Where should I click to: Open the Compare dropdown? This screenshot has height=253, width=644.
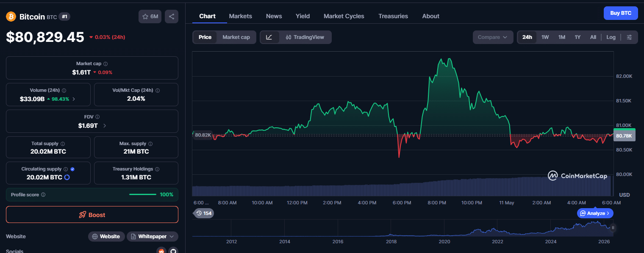pyautogui.click(x=493, y=37)
